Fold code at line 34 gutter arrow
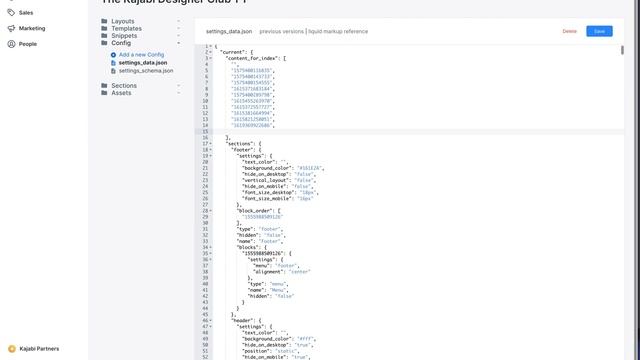The height and width of the screenshot is (360, 640). tap(211, 247)
